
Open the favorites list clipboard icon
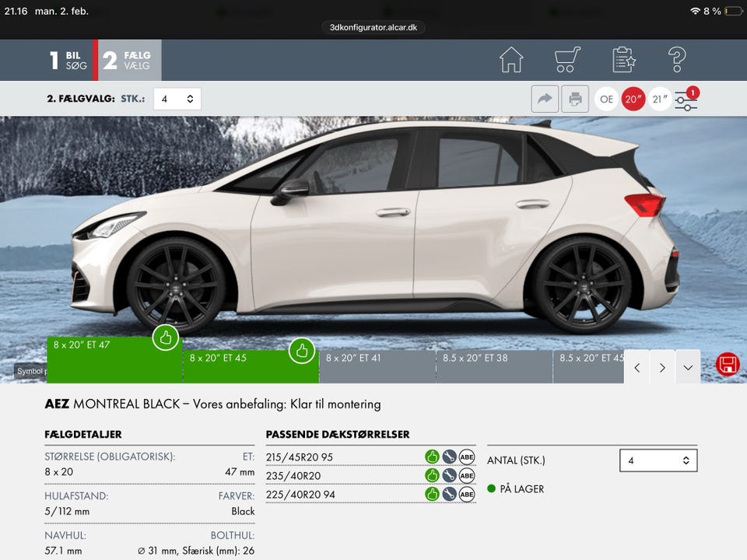(x=624, y=60)
